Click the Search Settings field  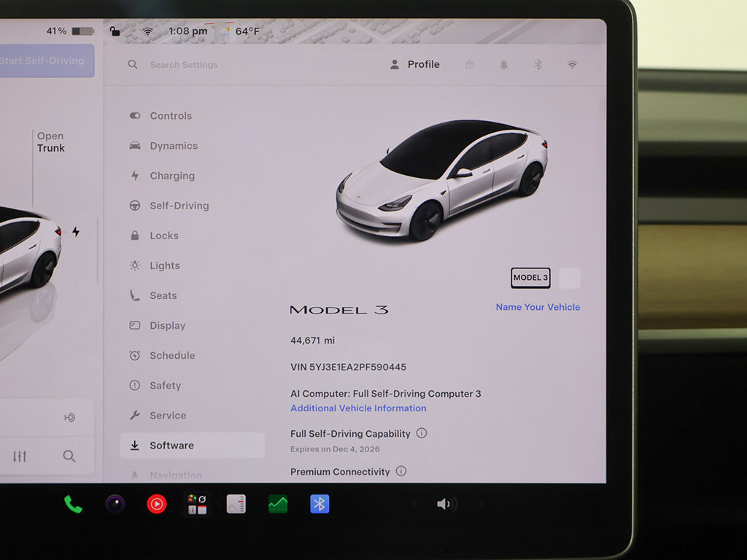click(x=183, y=65)
